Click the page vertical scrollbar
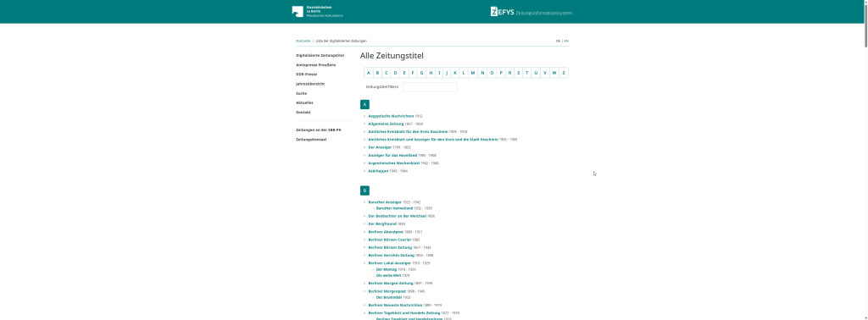This screenshot has height=320, width=868. pyautogui.click(x=865, y=160)
